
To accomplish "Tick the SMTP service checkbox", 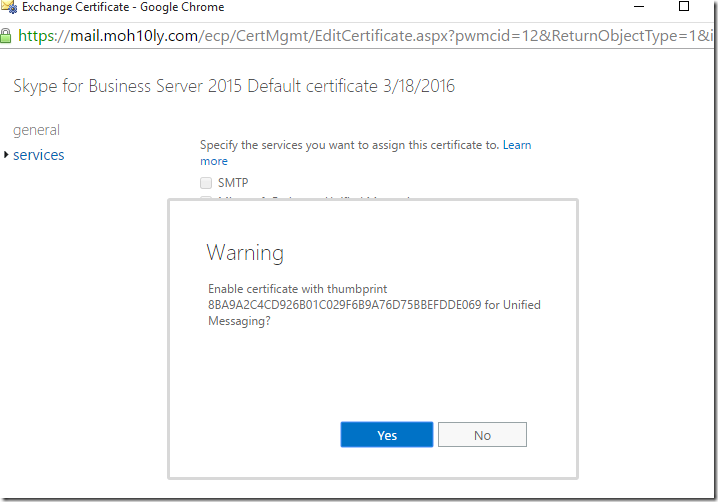I will point(206,183).
